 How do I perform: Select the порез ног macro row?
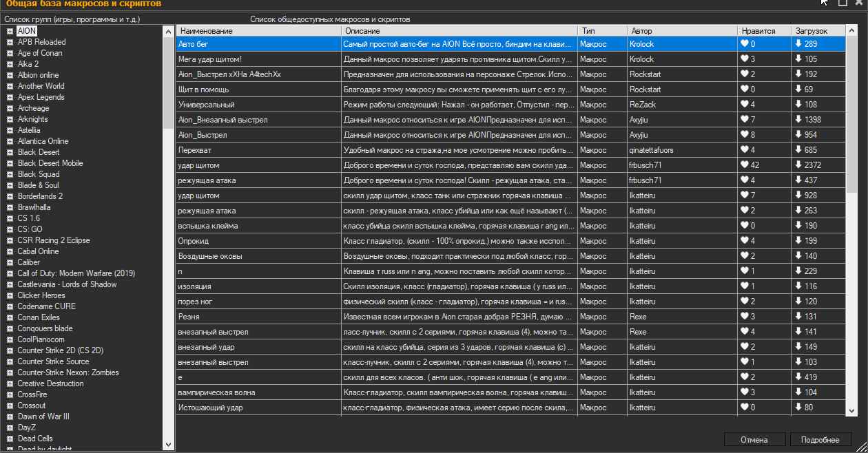pos(511,302)
